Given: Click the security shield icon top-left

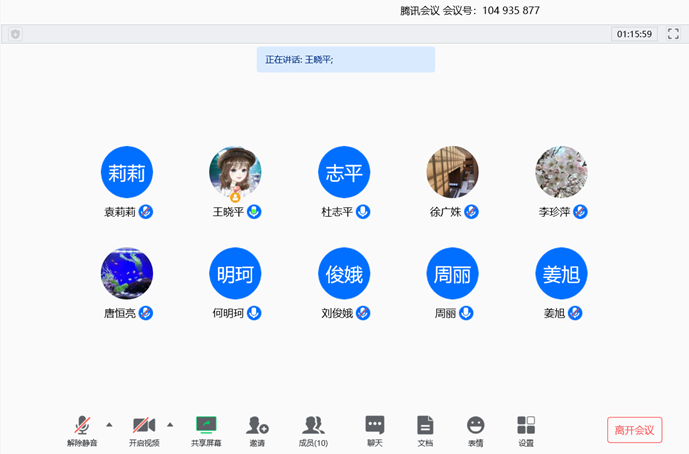Looking at the screenshot, I should click(15, 34).
